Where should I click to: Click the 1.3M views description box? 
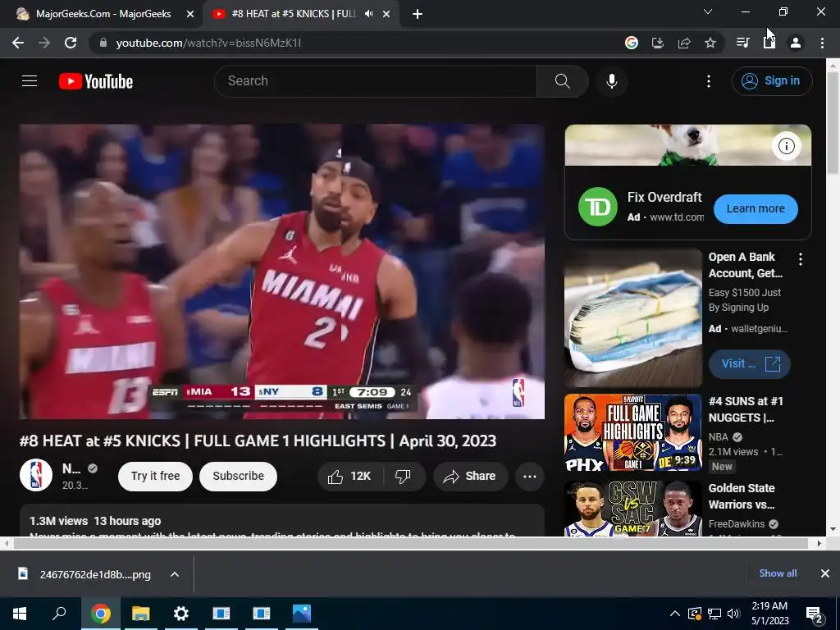tap(282, 520)
